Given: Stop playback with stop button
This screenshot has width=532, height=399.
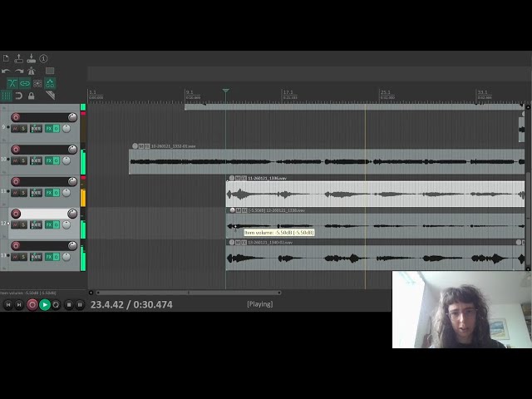Looking at the screenshot, I should click(x=69, y=305).
